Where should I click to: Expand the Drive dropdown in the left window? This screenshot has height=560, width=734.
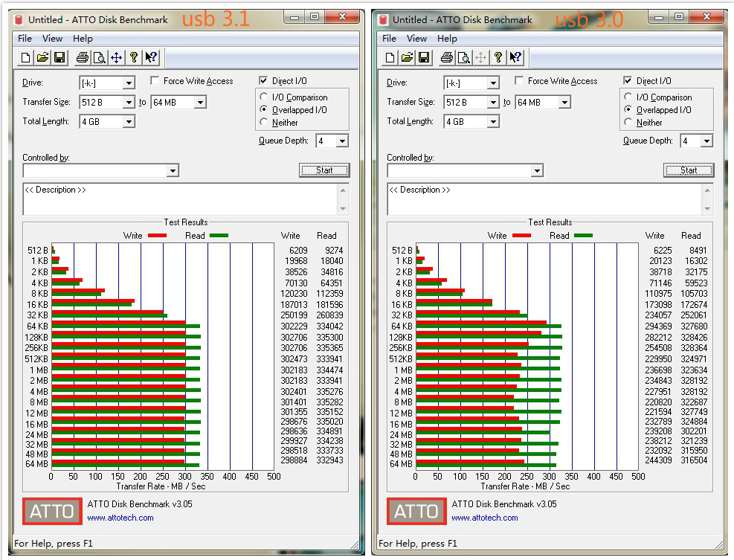click(x=128, y=83)
